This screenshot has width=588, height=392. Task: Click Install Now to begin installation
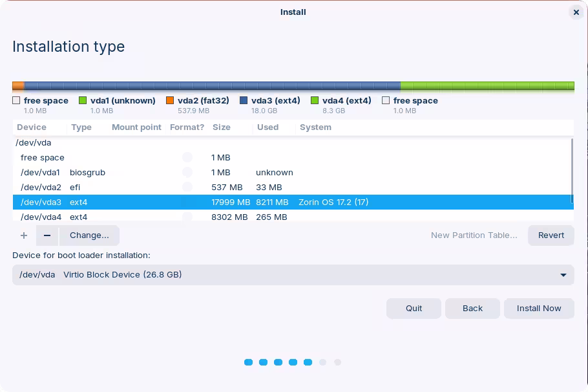(538, 309)
